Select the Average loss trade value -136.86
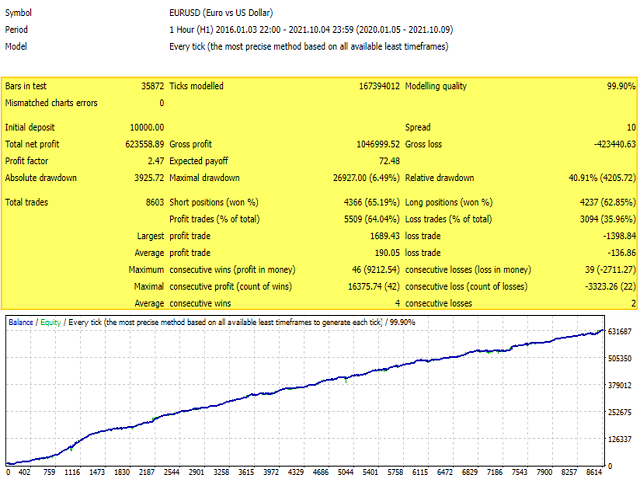 pos(622,253)
